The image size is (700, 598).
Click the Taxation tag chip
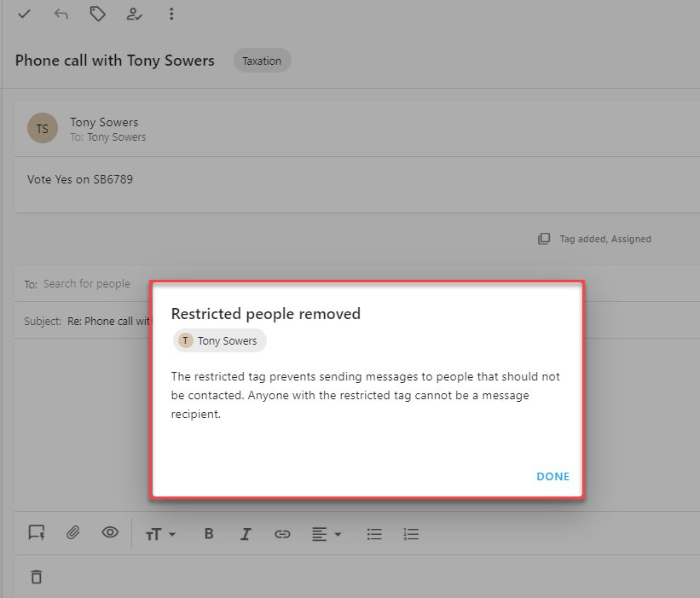click(262, 61)
